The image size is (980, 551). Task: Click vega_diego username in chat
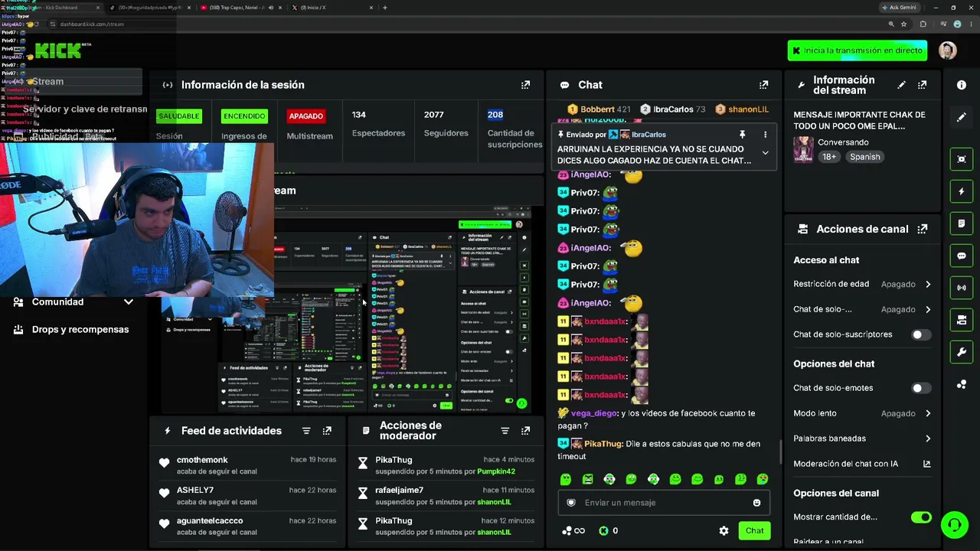pyautogui.click(x=593, y=413)
